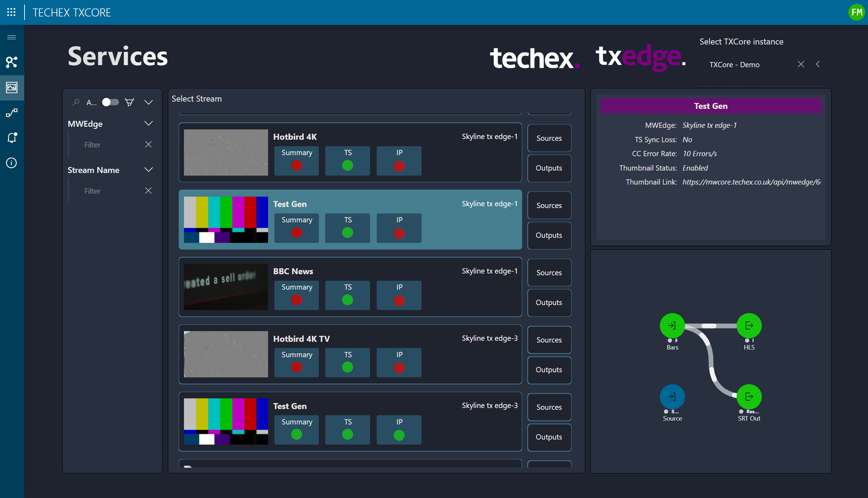Expand the filter toolbar chevron

(149, 102)
